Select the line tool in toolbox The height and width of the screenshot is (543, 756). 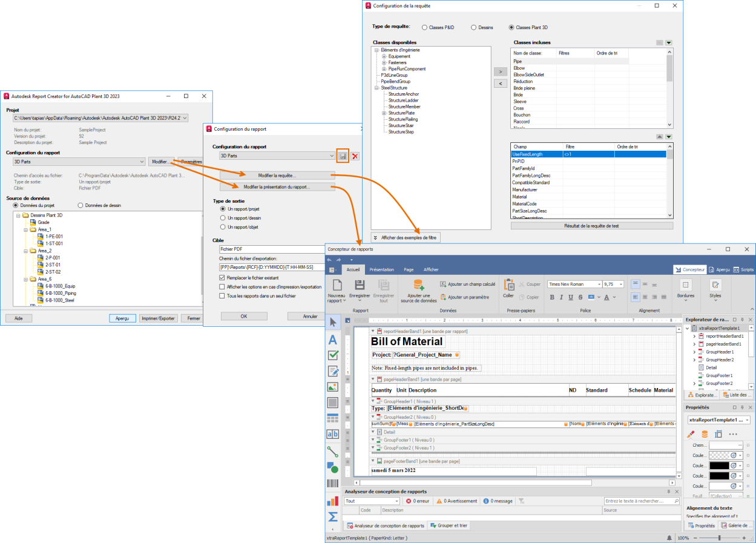pyautogui.click(x=332, y=451)
